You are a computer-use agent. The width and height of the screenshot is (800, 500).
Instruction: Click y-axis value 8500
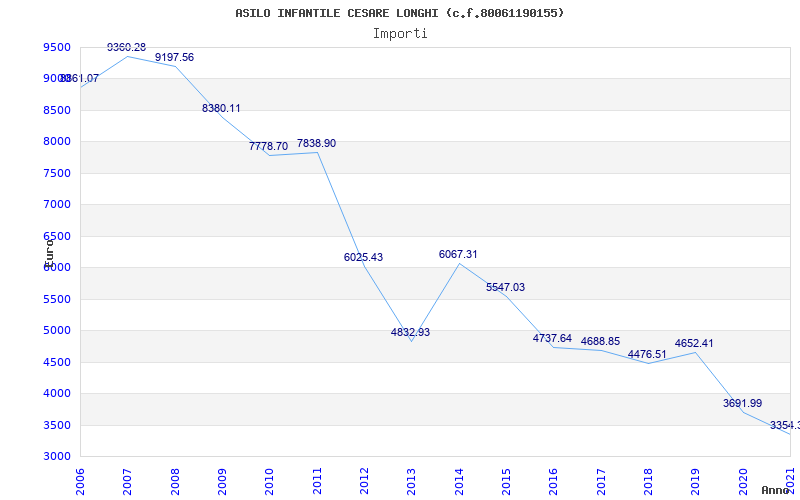click(x=57, y=110)
